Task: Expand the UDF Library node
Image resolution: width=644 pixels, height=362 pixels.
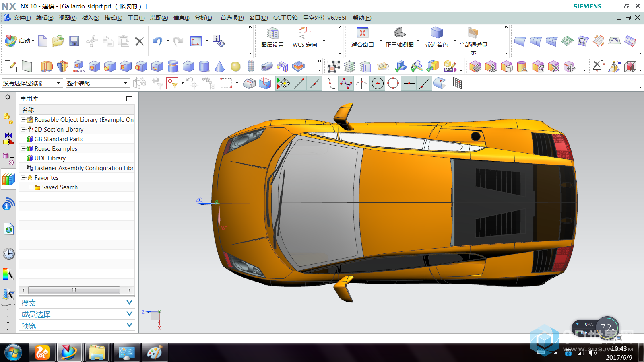Action: tap(23, 158)
